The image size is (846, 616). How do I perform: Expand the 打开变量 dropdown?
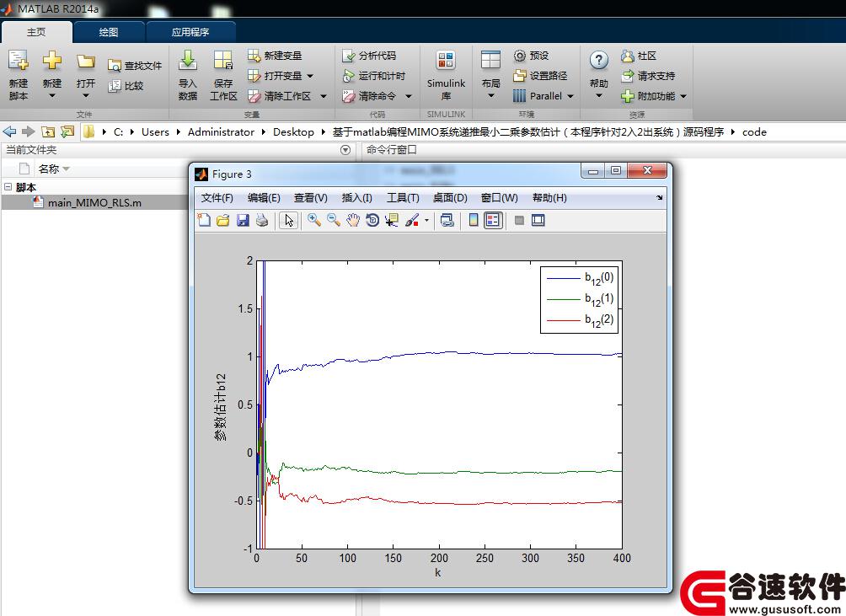(310, 76)
